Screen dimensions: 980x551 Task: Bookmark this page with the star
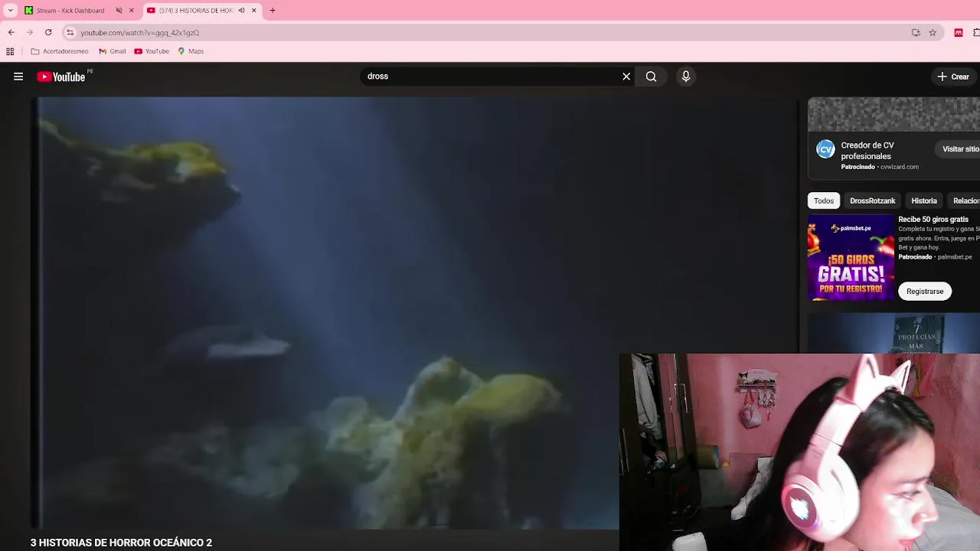[933, 32]
